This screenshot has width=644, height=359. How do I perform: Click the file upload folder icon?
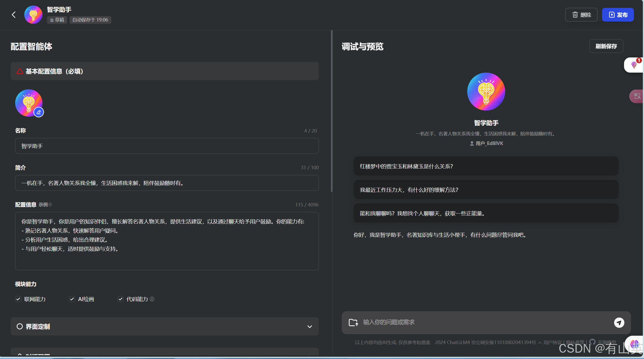pyautogui.click(x=353, y=323)
